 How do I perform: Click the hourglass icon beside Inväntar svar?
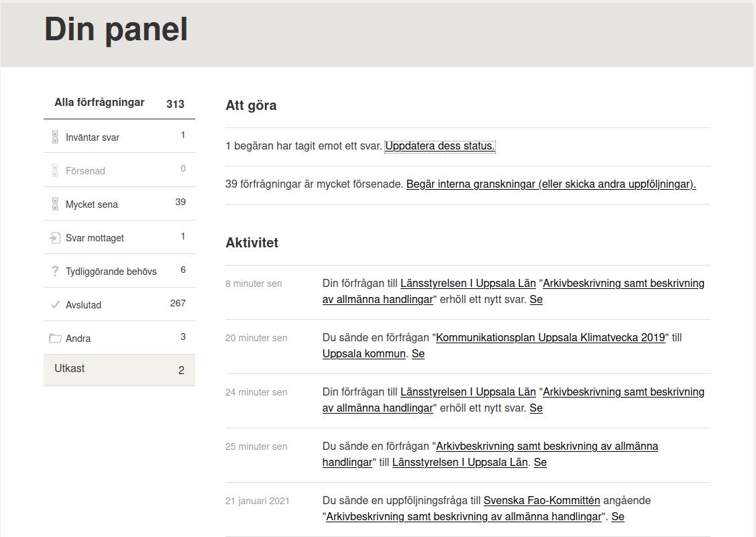click(x=55, y=137)
